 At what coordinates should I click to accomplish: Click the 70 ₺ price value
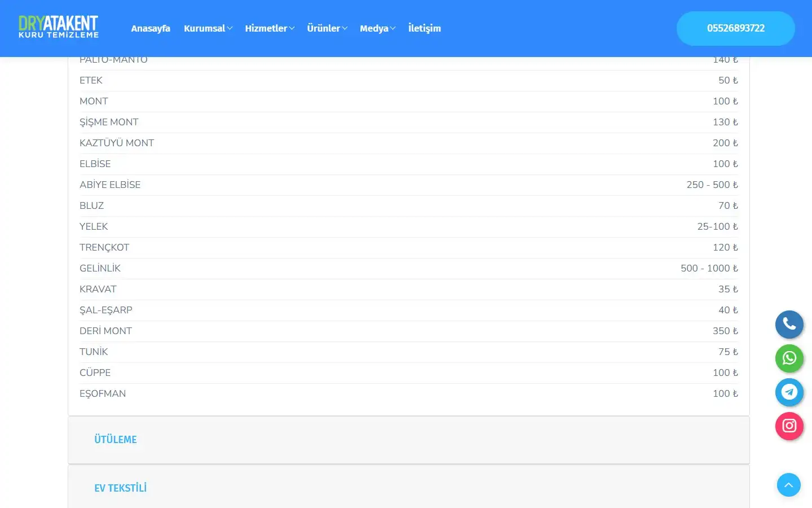(x=728, y=205)
